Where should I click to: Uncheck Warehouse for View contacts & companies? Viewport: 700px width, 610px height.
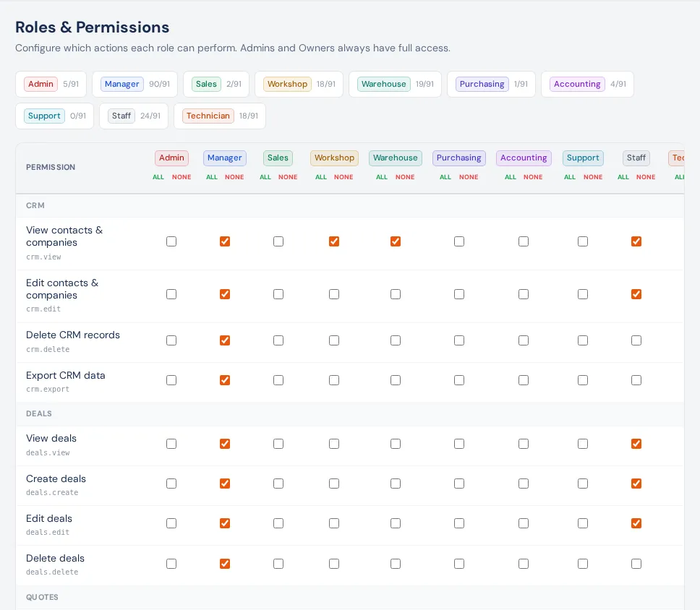(396, 241)
